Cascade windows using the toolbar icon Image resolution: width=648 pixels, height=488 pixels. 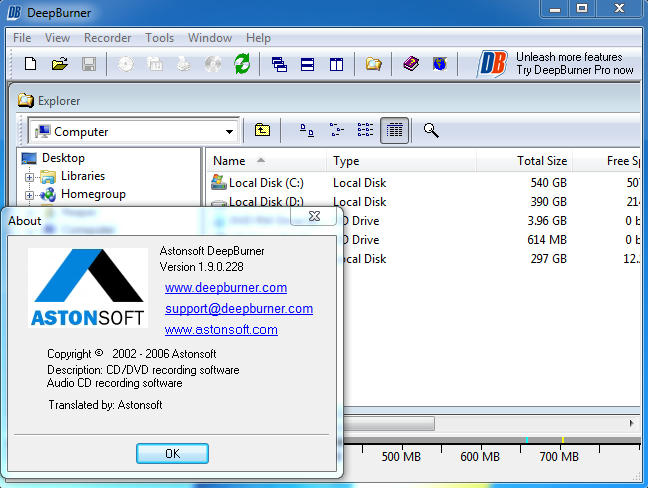[x=279, y=64]
